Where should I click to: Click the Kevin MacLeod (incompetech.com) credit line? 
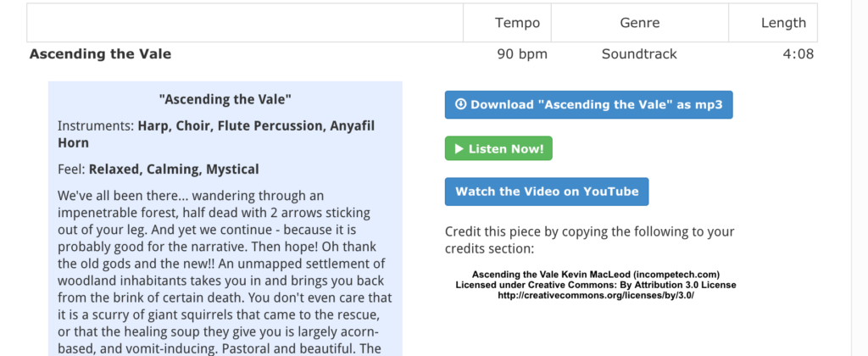(x=596, y=275)
